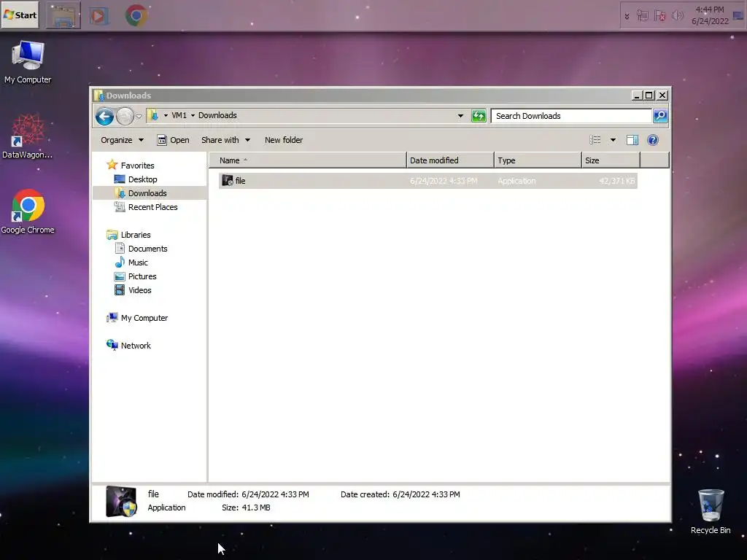The width and height of the screenshot is (747, 560).
Task: Open the Share with menu
Action: click(x=225, y=140)
